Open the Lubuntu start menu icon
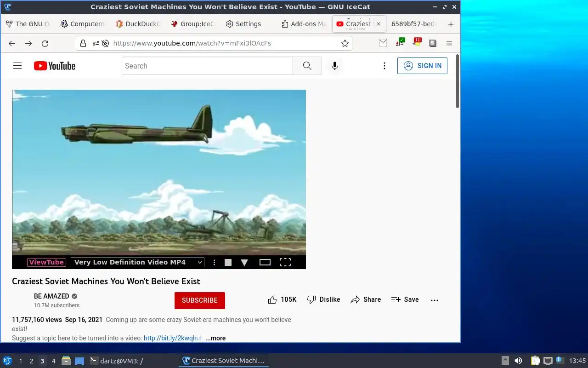This screenshot has height=368, width=588. (7, 361)
